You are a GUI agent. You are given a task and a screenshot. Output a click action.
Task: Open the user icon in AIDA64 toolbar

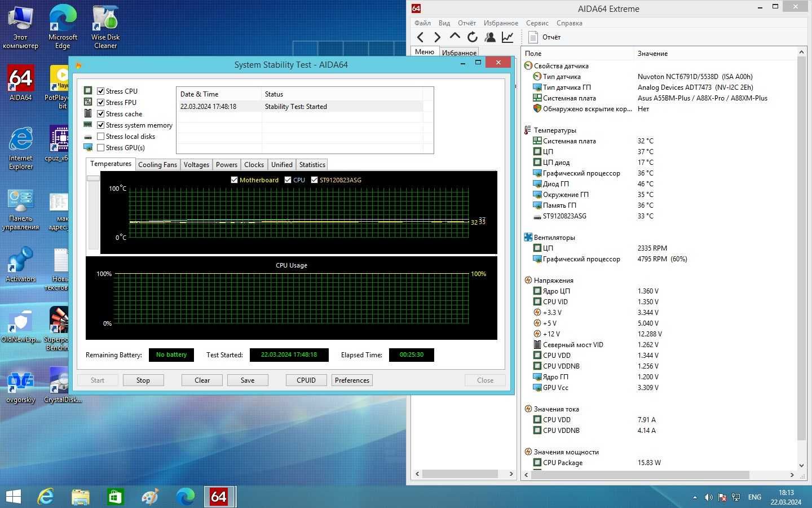point(490,37)
